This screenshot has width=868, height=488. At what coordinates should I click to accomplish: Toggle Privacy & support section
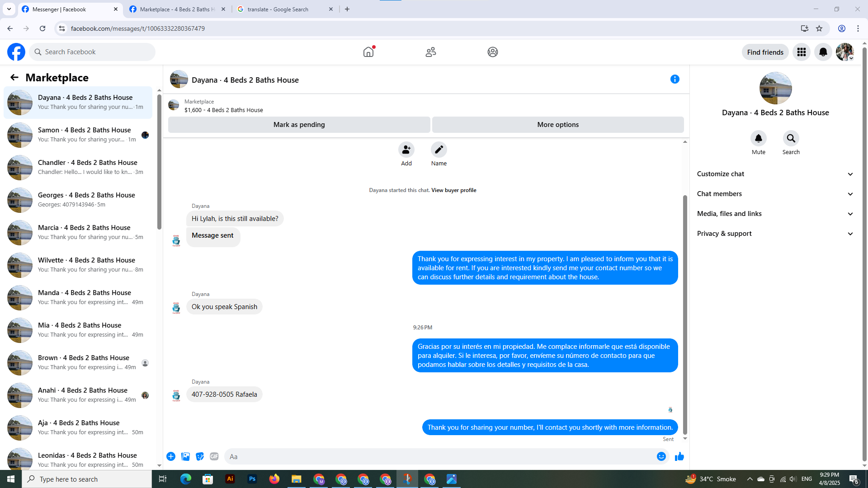coord(775,234)
